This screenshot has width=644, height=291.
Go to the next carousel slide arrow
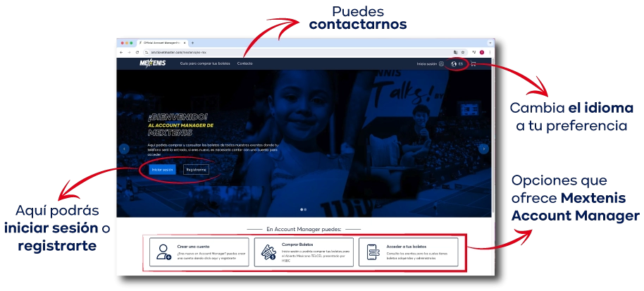tap(483, 149)
